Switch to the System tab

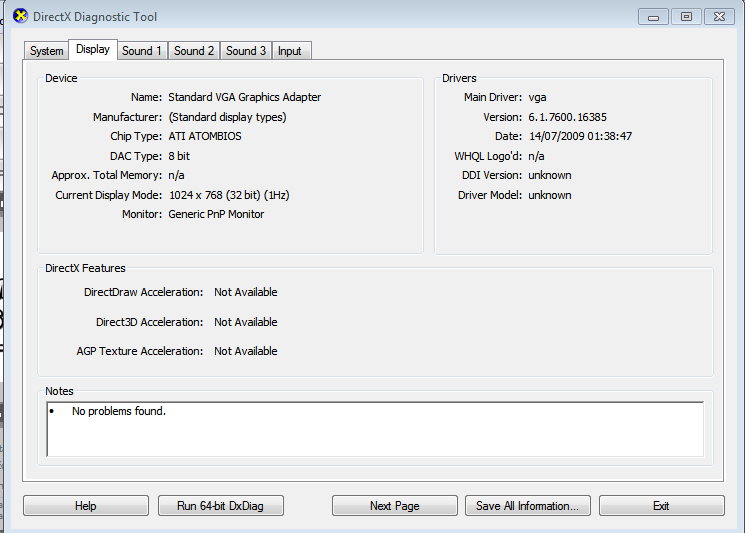coord(47,51)
